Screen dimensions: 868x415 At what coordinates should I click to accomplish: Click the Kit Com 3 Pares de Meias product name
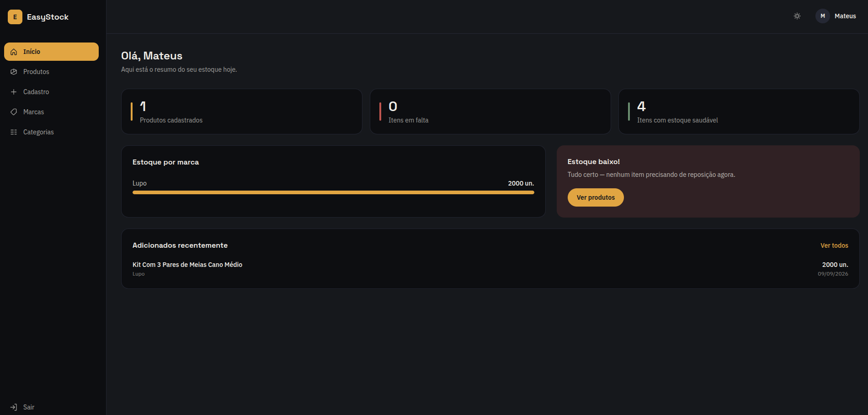coord(187,265)
